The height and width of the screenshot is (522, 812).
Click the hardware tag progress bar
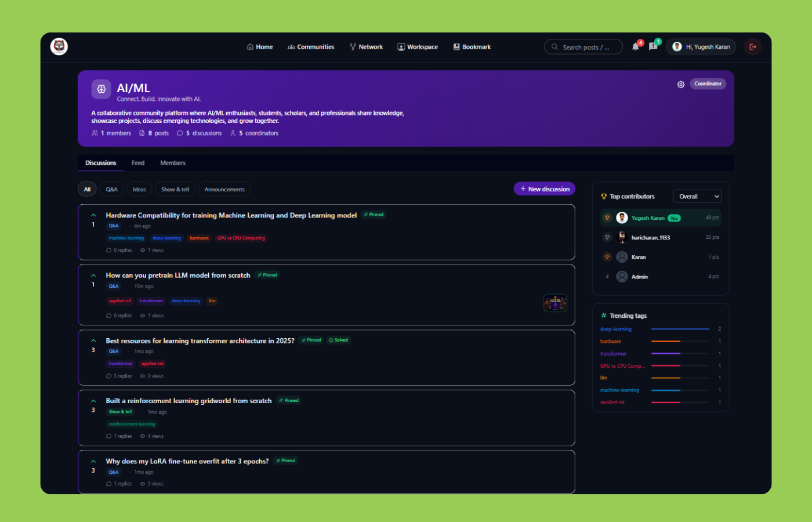point(680,341)
